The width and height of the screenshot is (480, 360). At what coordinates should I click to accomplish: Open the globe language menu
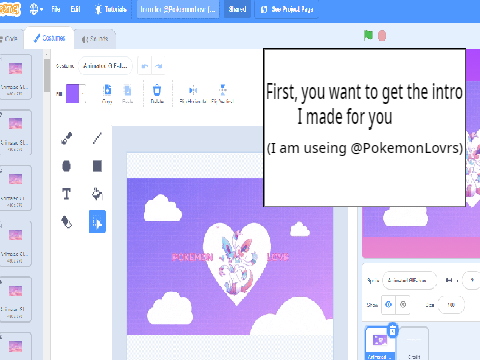[x=36, y=9]
